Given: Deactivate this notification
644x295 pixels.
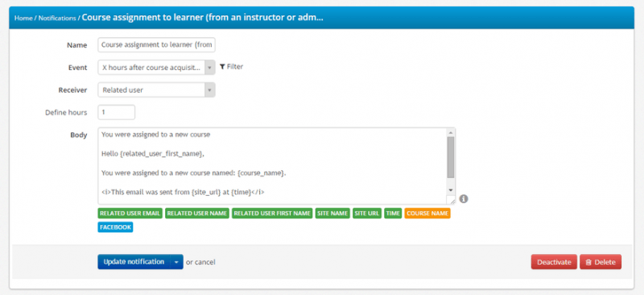Looking at the screenshot, I should 554,262.
